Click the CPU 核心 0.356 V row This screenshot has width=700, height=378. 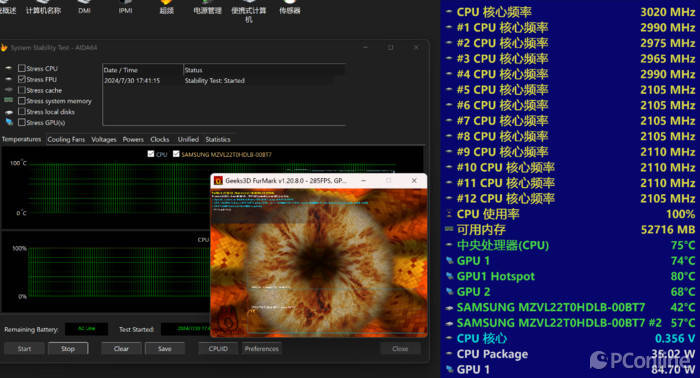pos(570,338)
